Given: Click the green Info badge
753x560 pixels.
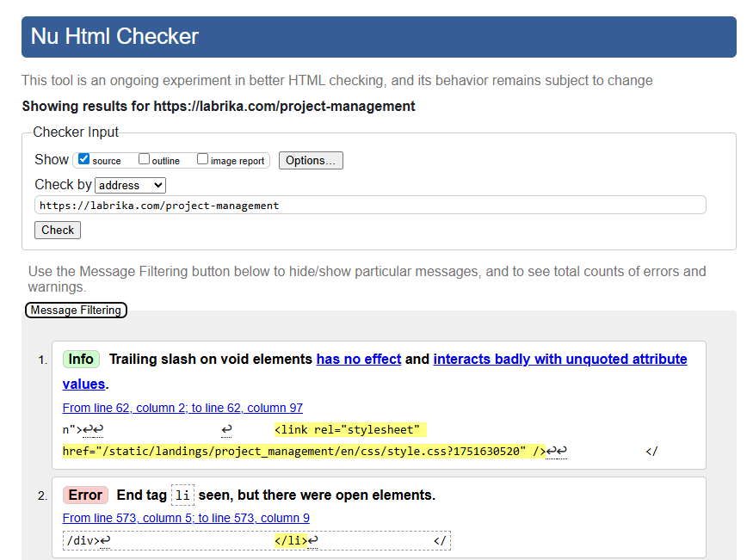Looking at the screenshot, I should [x=81, y=360].
